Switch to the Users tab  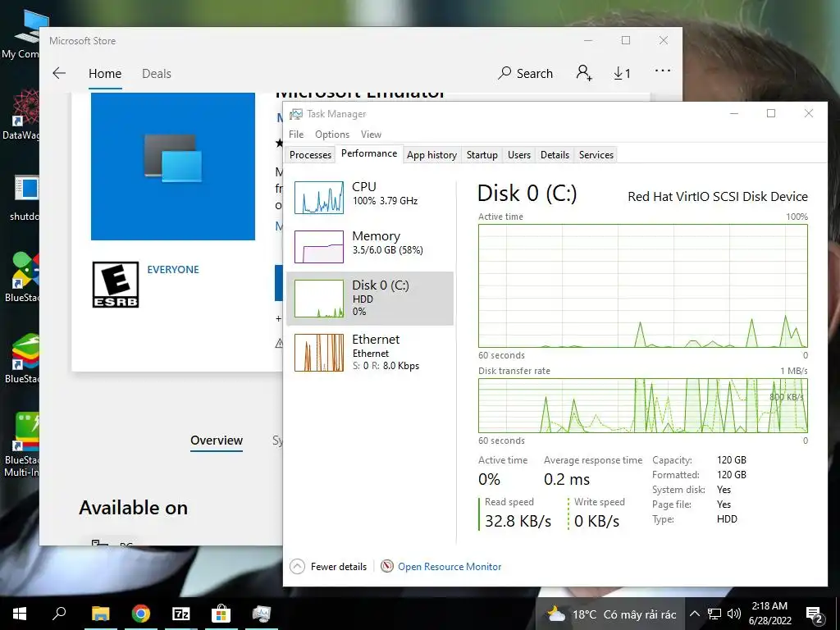(518, 155)
